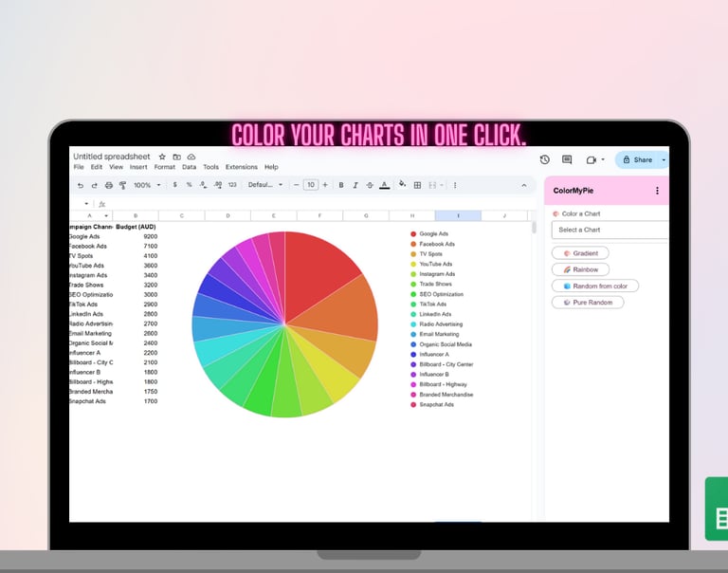Open the Extensions menu
This screenshot has width=728, height=573.
coord(242,167)
